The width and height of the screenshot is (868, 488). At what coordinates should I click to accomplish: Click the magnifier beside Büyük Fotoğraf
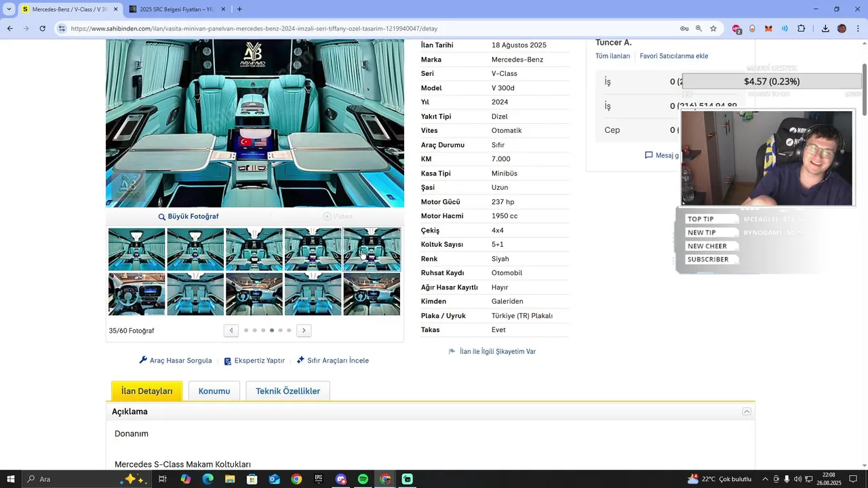pyautogui.click(x=162, y=217)
